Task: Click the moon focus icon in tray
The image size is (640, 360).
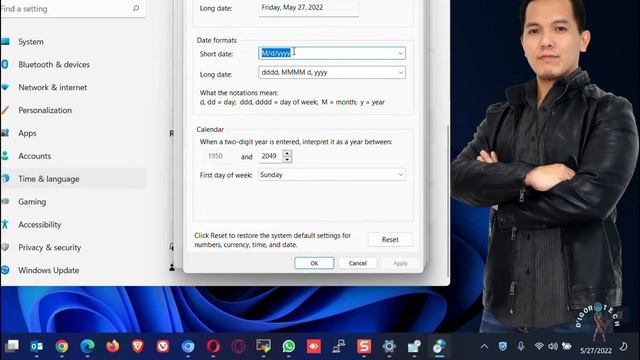Action: click(x=623, y=347)
